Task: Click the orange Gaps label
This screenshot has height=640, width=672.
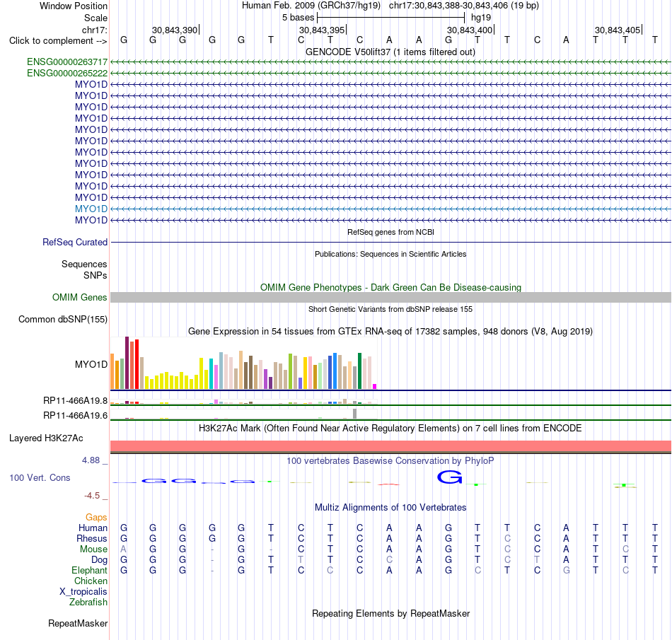Action: 96,517
